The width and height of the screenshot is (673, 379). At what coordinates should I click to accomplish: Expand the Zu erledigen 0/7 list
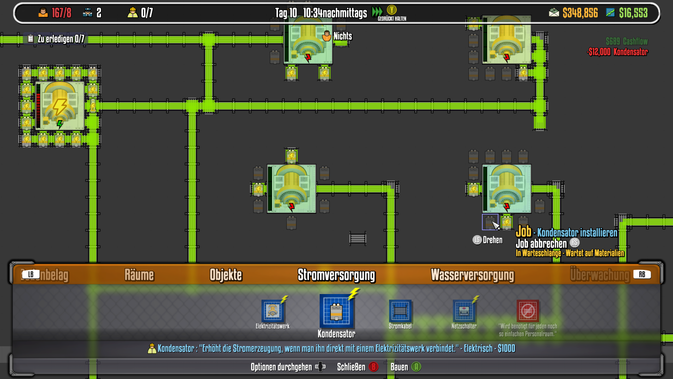pyautogui.click(x=56, y=39)
